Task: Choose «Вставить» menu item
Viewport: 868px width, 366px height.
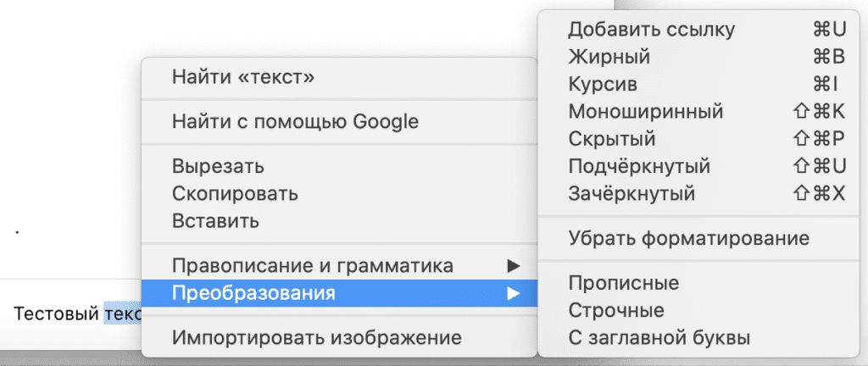Action: click(x=215, y=221)
